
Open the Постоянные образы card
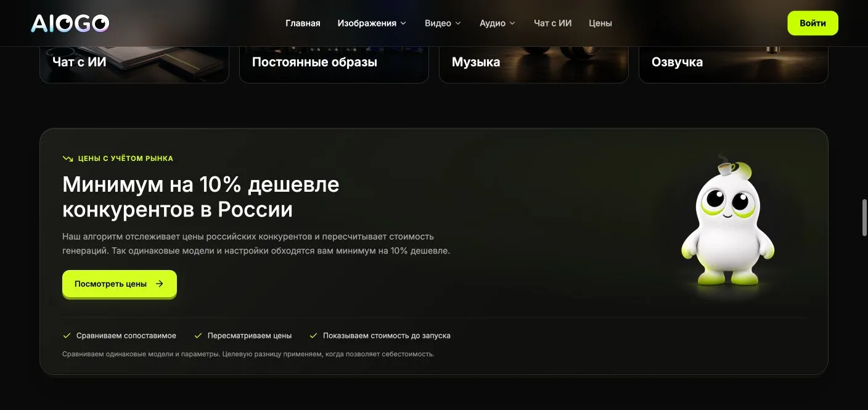coord(334,65)
